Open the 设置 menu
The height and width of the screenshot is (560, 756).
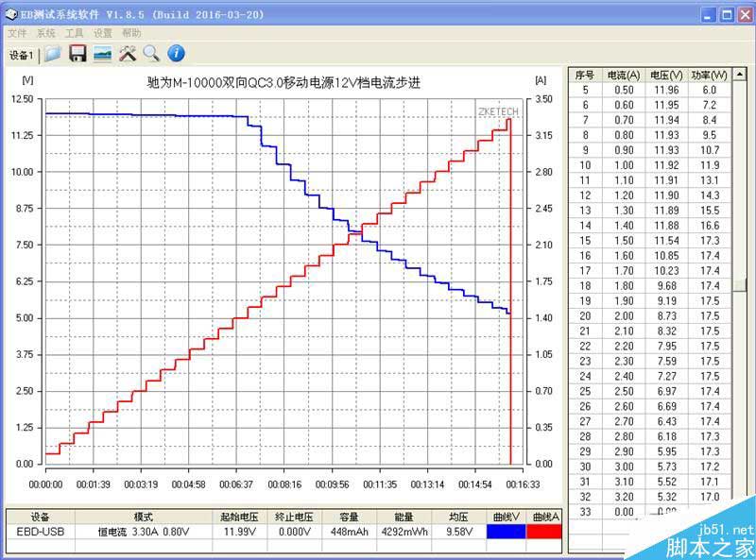coord(103,33)
